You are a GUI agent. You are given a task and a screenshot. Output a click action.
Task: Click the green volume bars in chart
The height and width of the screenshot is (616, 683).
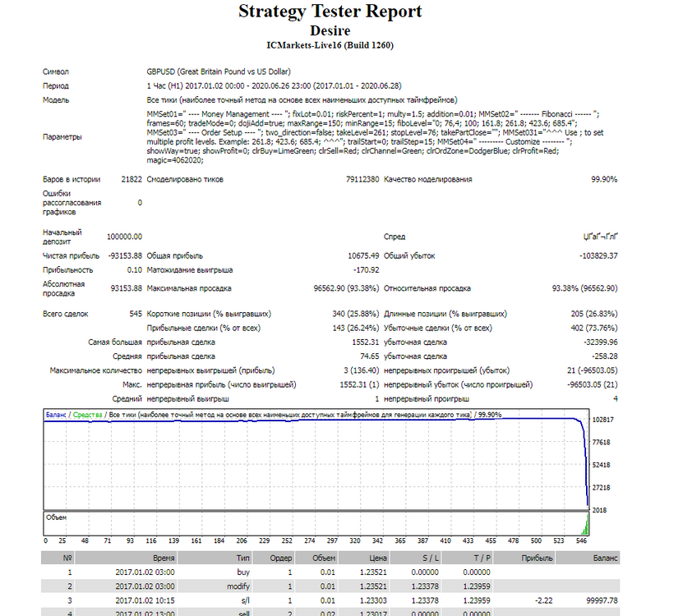[x=585, y=526]
